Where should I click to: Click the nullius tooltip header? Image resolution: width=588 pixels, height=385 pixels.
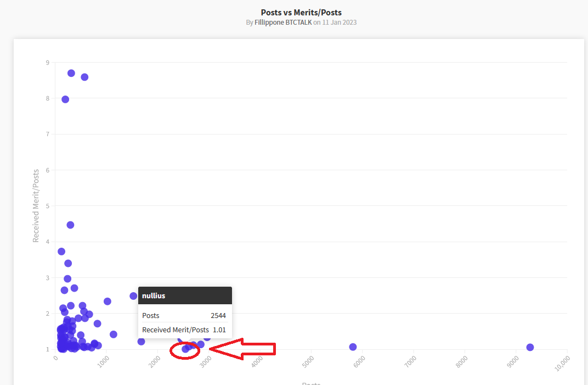[185, 295]
